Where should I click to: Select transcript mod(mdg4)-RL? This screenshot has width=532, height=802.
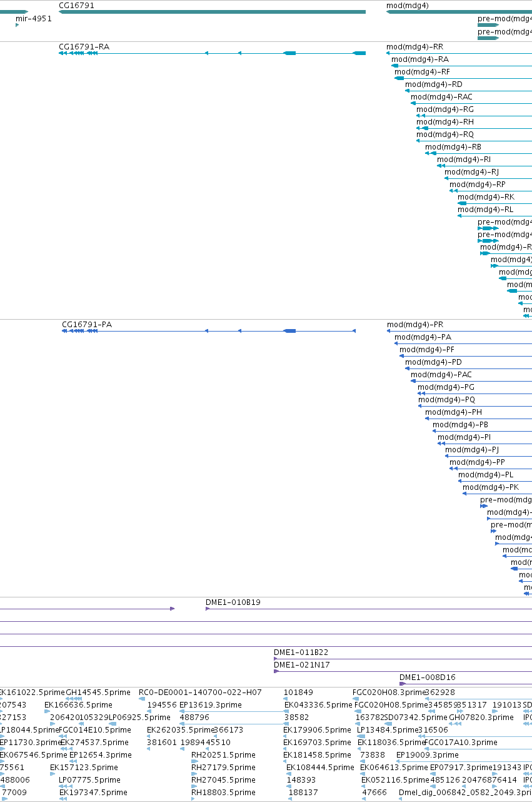pos(485,210)
